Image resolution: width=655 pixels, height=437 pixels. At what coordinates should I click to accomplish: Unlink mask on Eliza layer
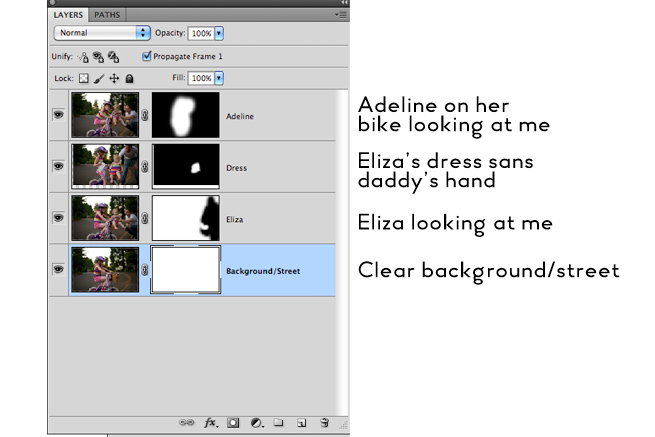145,218
